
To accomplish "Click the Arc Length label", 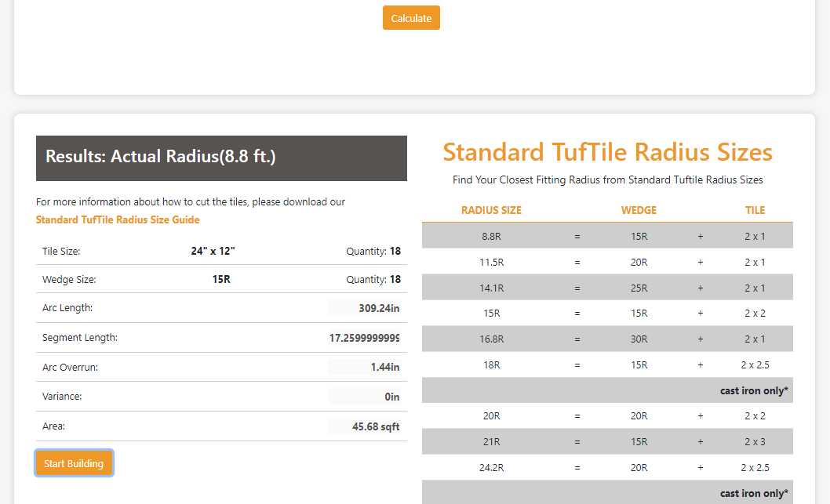I will click(x=67, y=308).
